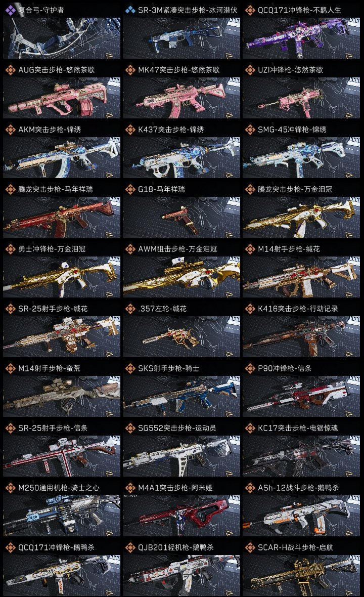
Task: Click the K416突击步枪-行动记录 title text
Action: tap(298, 309)
